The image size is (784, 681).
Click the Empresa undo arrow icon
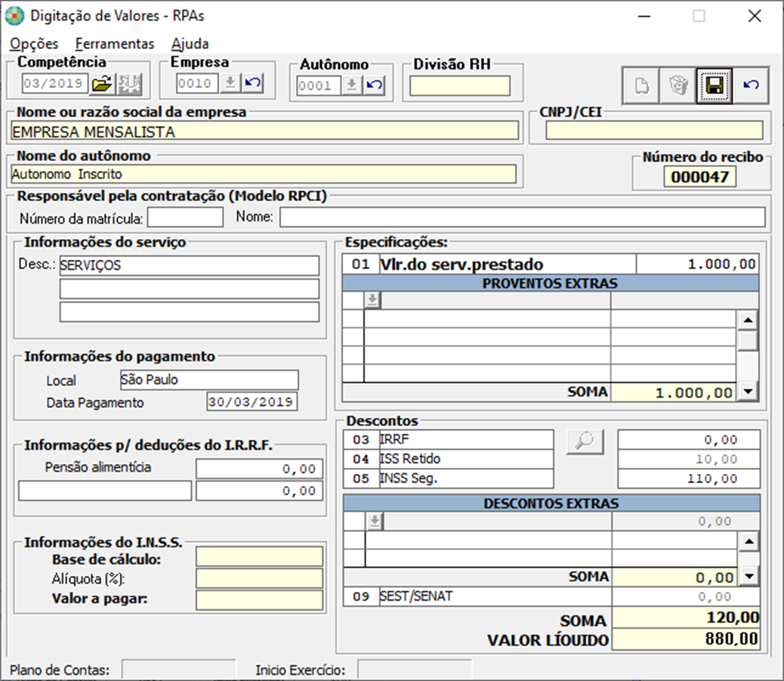tap(253, 82)
